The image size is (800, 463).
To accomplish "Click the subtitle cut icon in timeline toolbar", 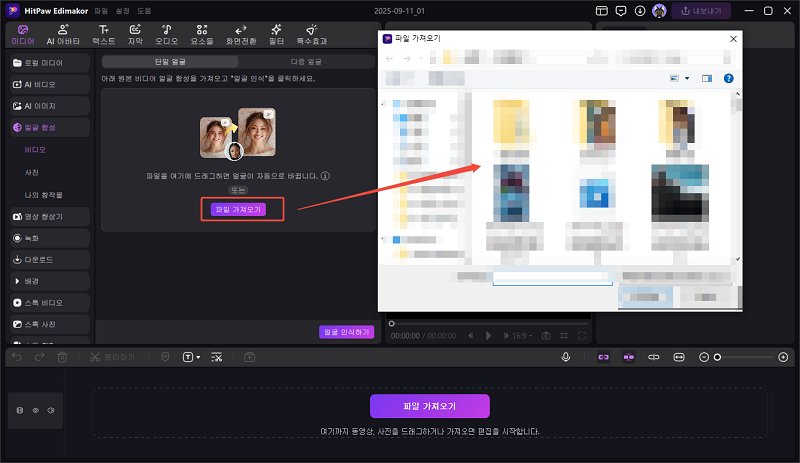I will click(217, 357).
